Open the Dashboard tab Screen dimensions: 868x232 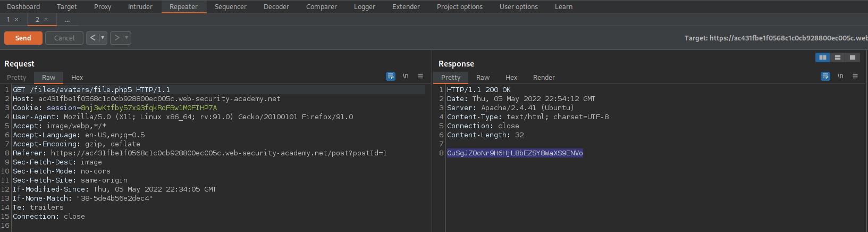tap(23, 6)
